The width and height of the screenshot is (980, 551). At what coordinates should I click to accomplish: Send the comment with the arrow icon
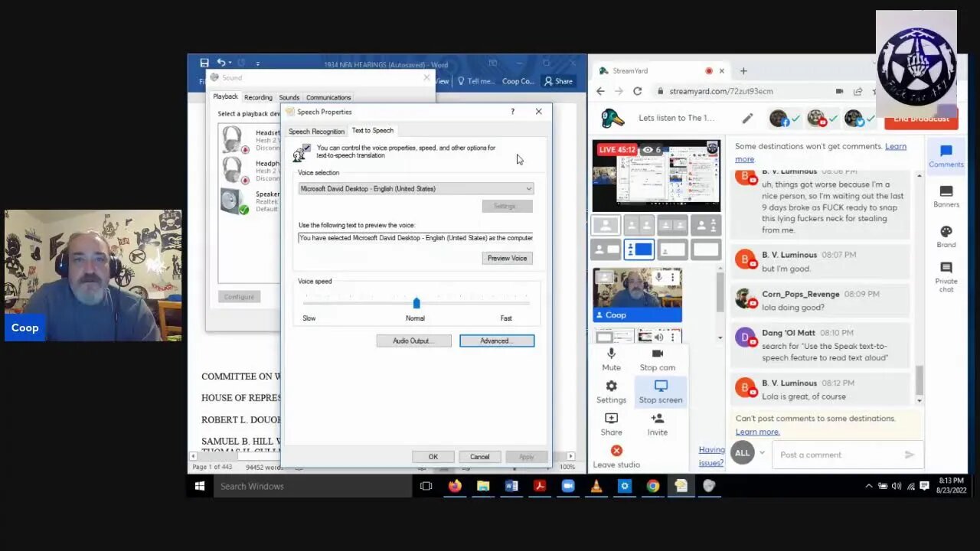pyautogui.click(x=910, y=455)
